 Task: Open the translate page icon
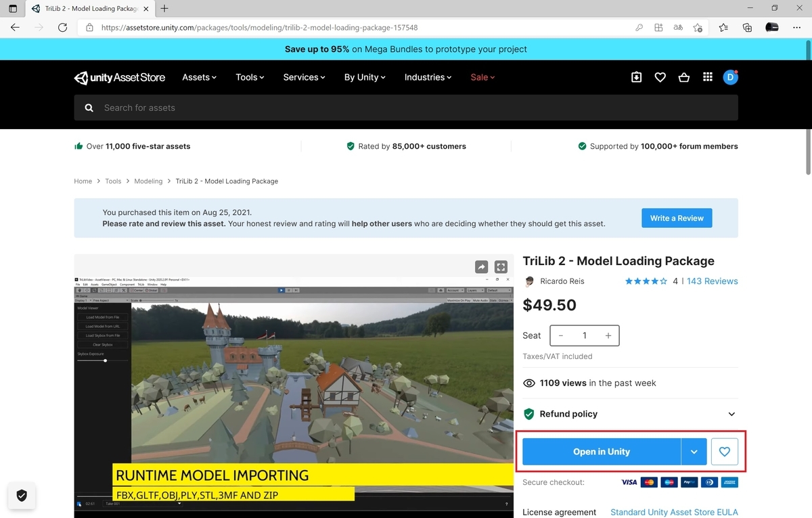678,28
